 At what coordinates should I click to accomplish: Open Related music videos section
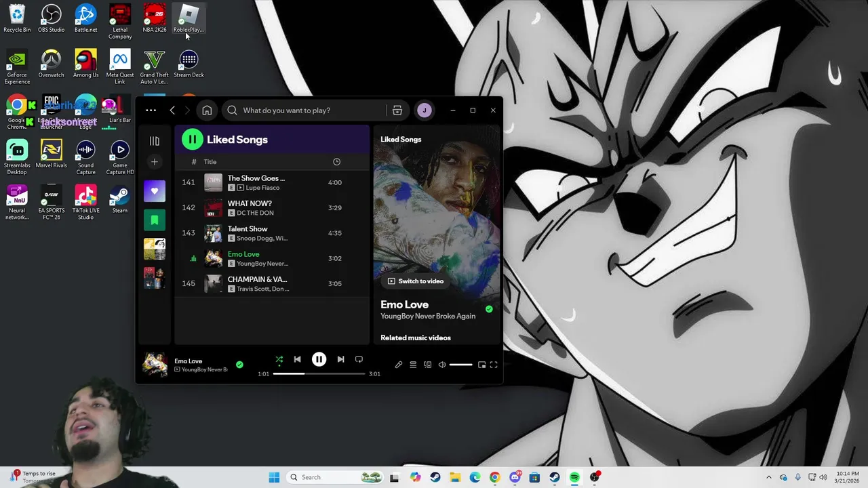(416, 338)
